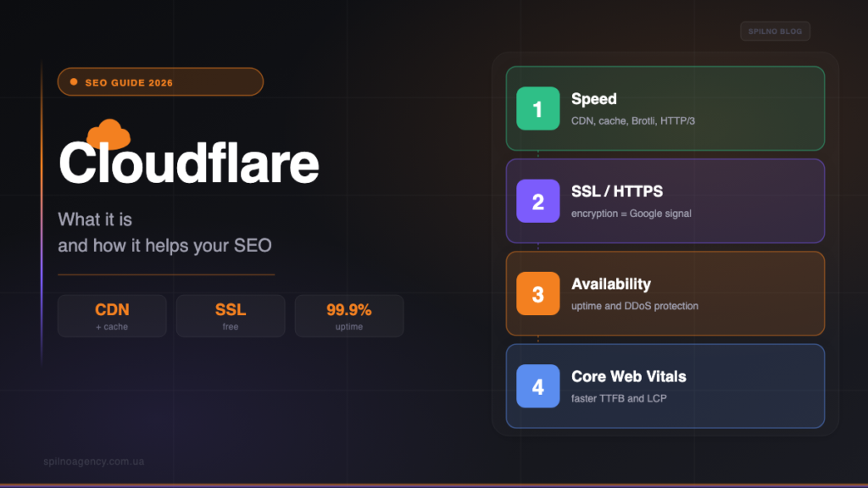Click the 99.9% uptime stat card
Image resolution: width=868 pixels, height=488 pixels.
click(348, 316)
